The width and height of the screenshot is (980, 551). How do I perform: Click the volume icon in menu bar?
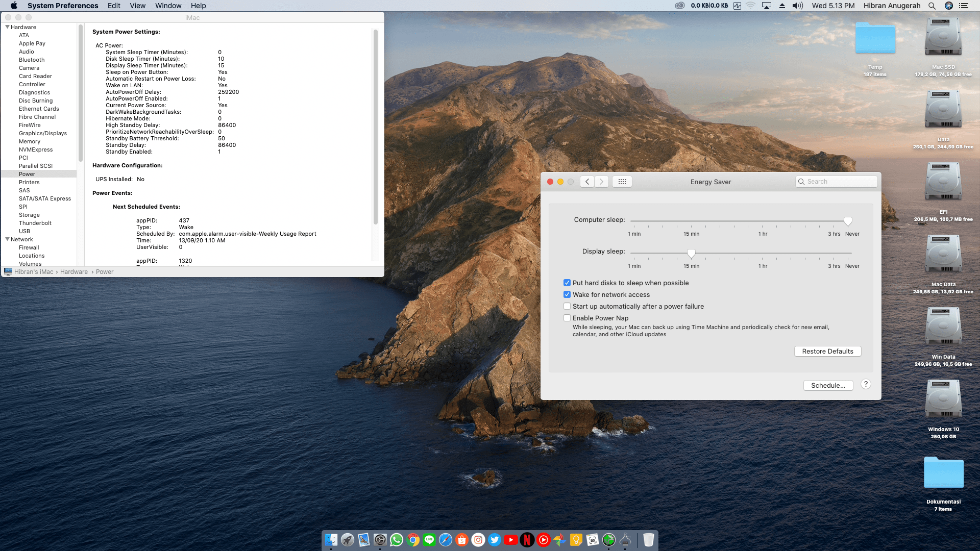point(797,6)
